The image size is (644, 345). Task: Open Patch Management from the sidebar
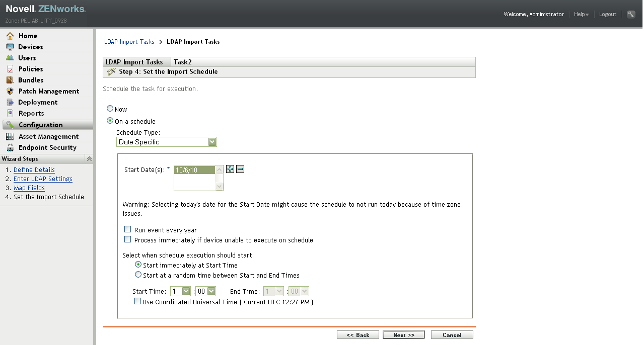coord(11,91)
